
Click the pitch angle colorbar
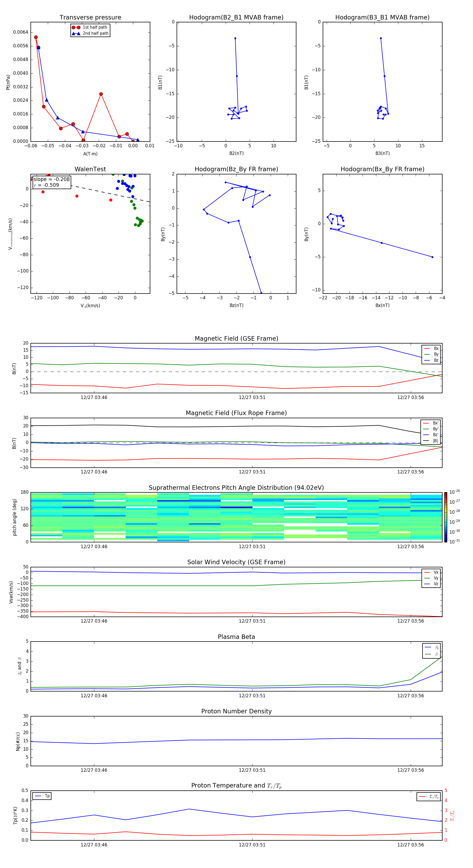click(x=445, y=517)
